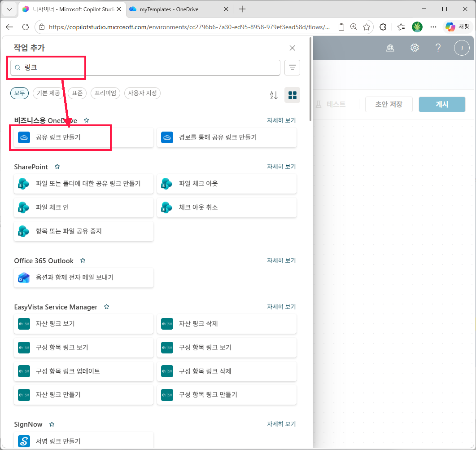Select the 사용자 지정 filter chip
Image resolution: width=476 pixels, height=450 pixels.
tap(142, 93)
